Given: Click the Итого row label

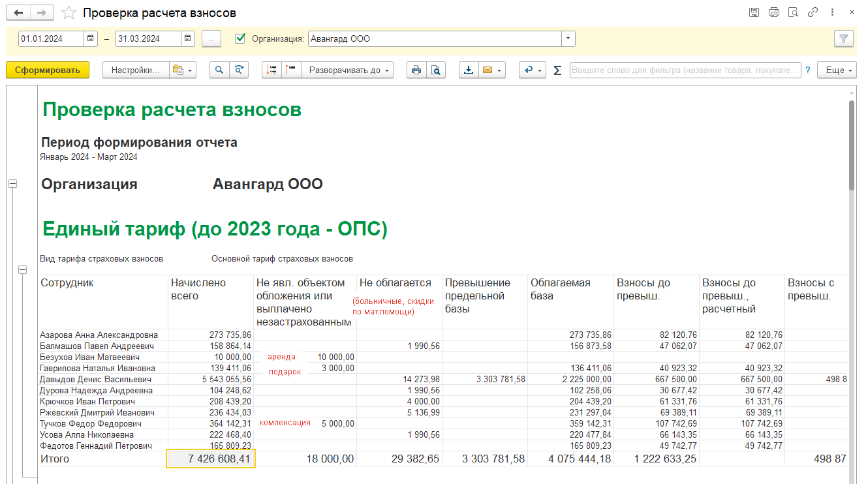Looking at the screenshot, I should tap(55, 459).
